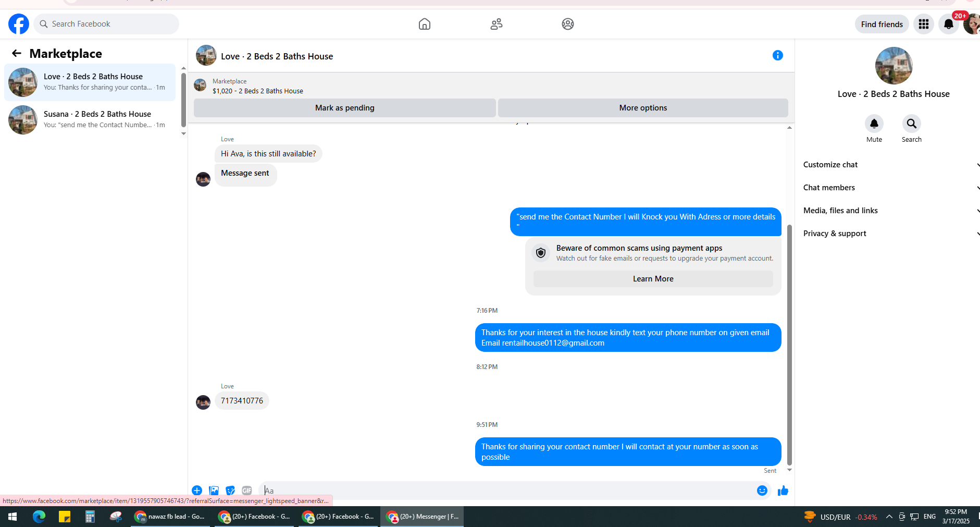Viewport: 980px width, 527px height.
Task: Click the conversation list scrollbar
Action: pyautogui.click(x=183, y=100)
